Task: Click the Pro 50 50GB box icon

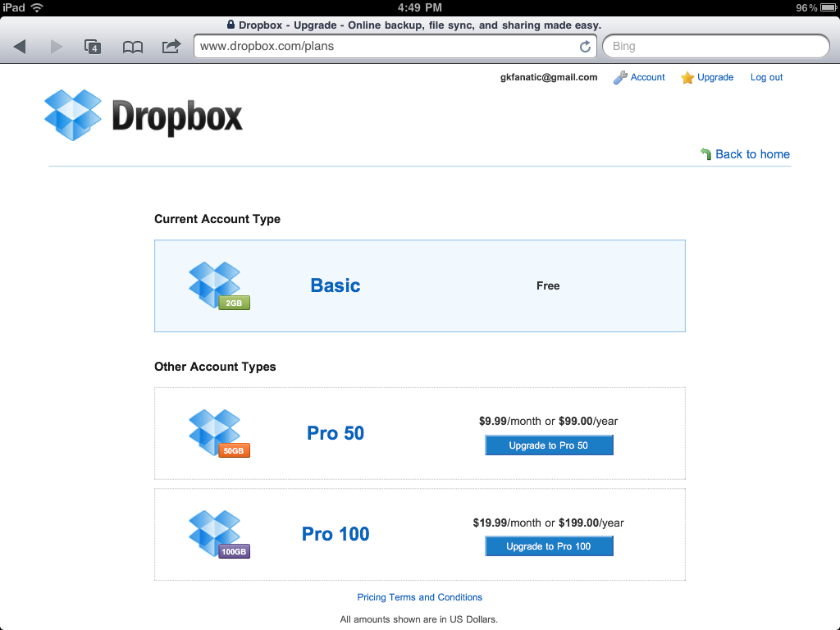Action: [x=217, y=432]
